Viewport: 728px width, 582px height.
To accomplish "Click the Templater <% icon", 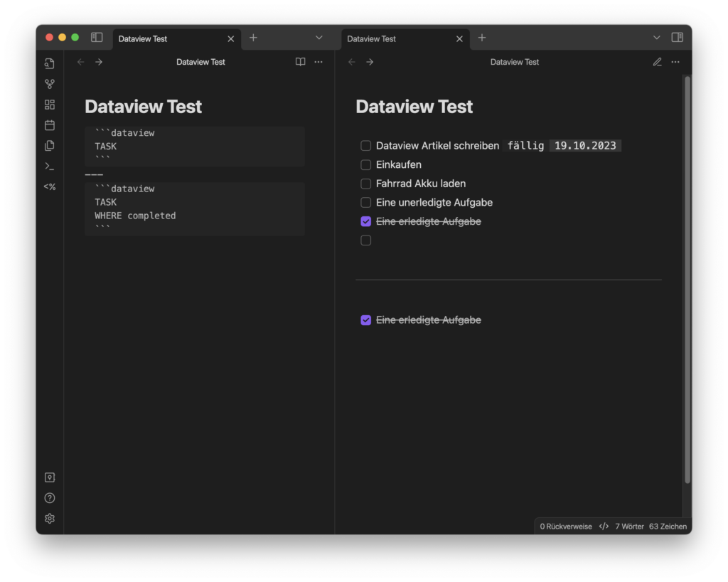I will point(50,186).
